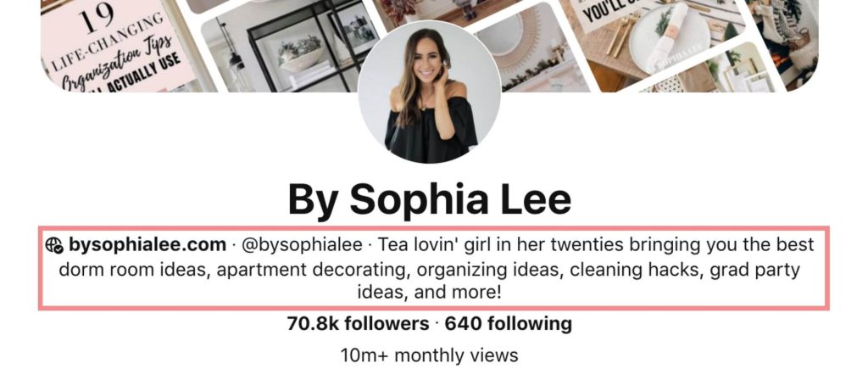Open the bysophialee.com website link
Image resolution: width=868 pixels, height=380 pixels.
click(x=147, y=244)
